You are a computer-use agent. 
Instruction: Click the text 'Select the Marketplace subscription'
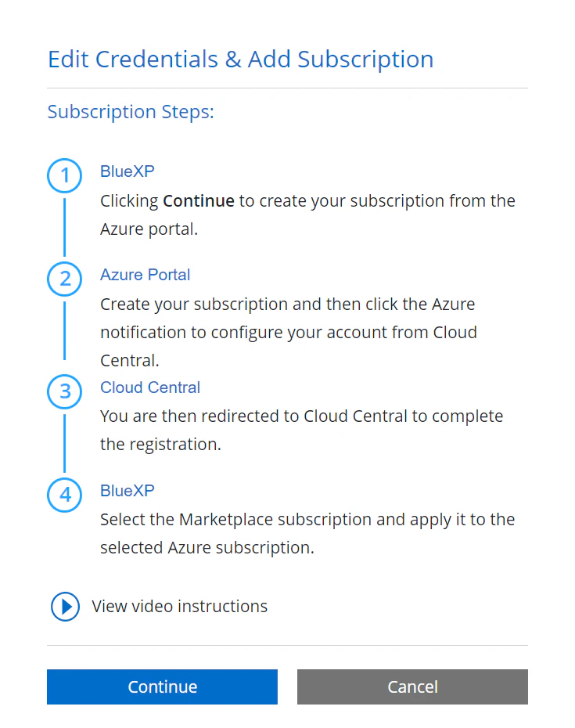[235, 520]
